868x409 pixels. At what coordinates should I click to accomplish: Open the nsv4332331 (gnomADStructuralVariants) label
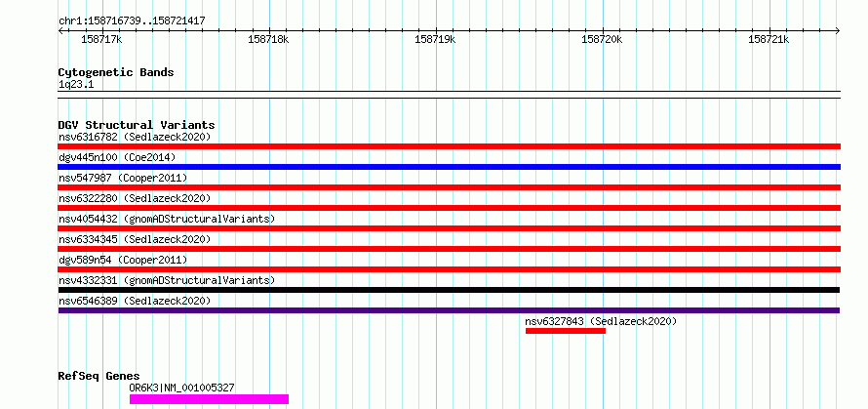[x=167, y=280]
